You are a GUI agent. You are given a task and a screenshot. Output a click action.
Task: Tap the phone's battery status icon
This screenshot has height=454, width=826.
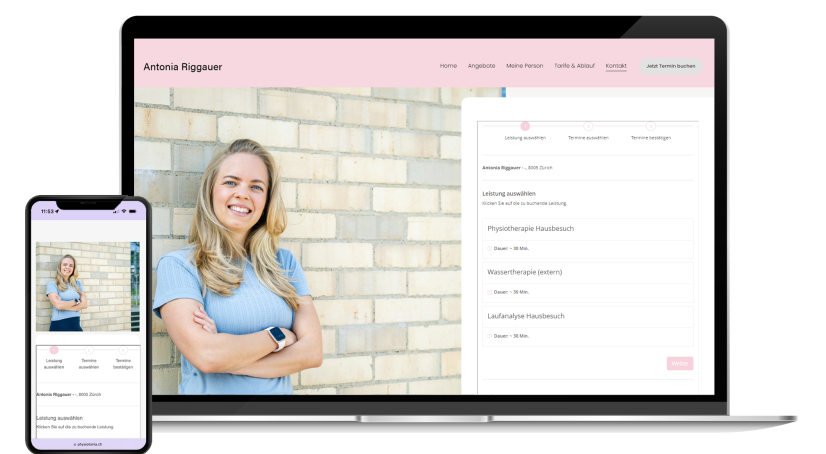tap(132, 211)
